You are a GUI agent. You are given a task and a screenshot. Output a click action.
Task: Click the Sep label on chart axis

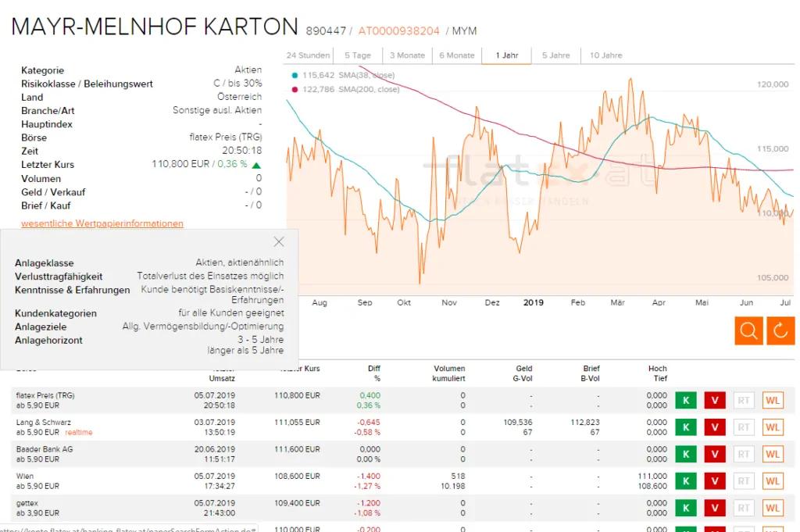click(365, 302)
